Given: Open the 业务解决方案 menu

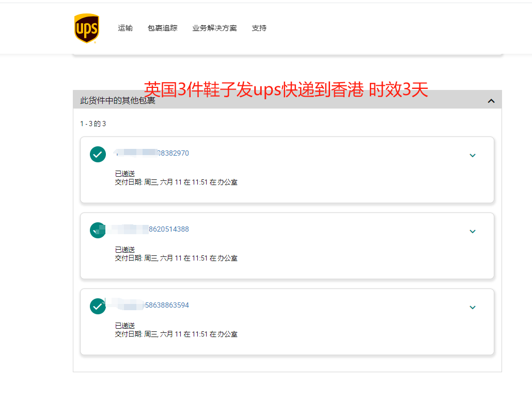Looking at the screenshot, I should click(214, 28).
